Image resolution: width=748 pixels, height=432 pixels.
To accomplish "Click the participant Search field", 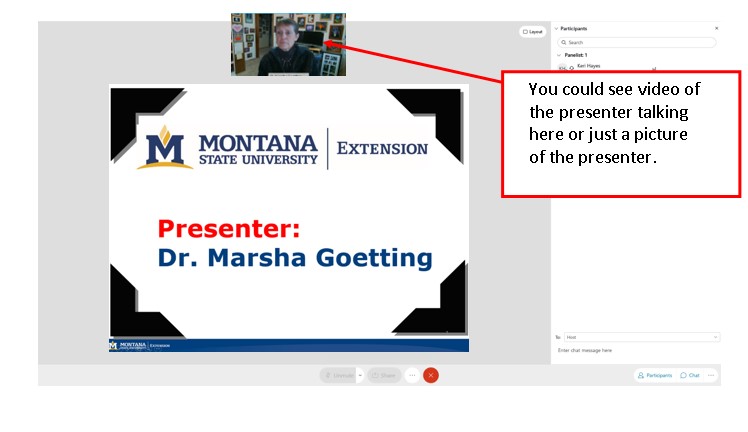I will click(637, 42).
